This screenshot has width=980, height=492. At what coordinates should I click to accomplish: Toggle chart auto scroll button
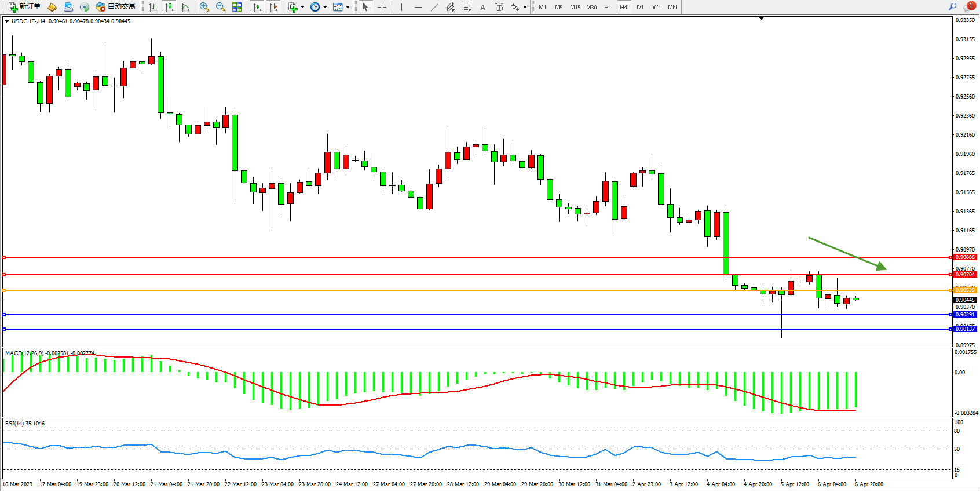(x=257, y=7)
